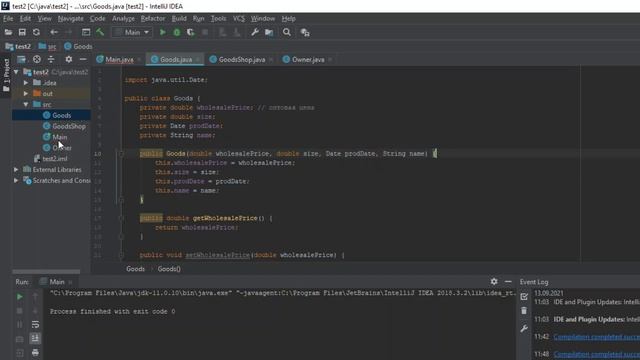Image resolution: width=640 pixels, height=360 pixels.
Task: Click the Open folder toolbar icon
Action: click(8, 32)
